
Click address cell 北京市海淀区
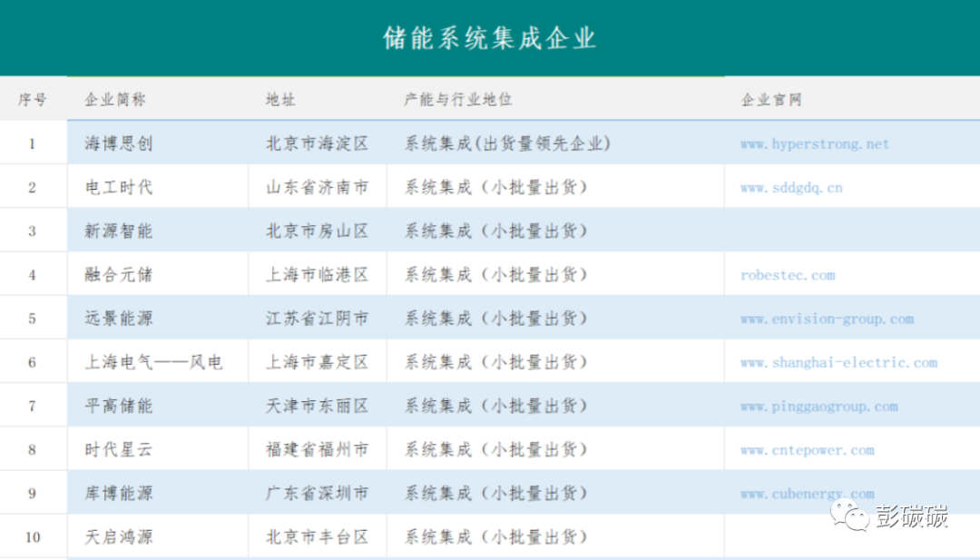(x=318, y=143)
